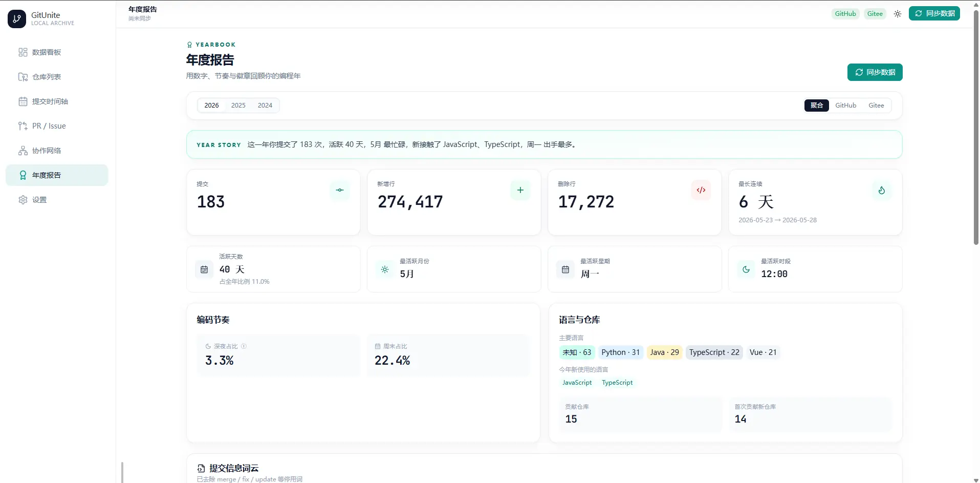Image resolution: width=980 pixels, height=483 pixels.
Task: Click the calendar icon beside 最活跃星期
Action: coord(565,269)
